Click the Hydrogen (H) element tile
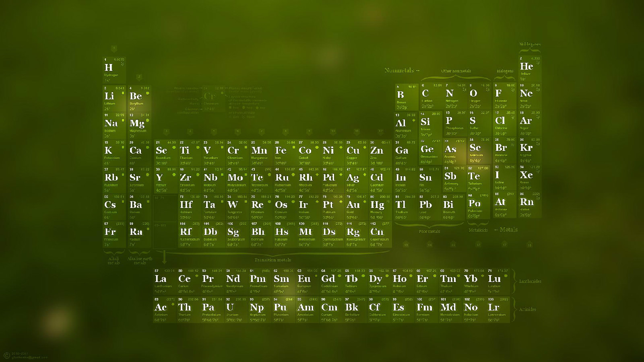 pyautogui.click(x=114, y=70)
